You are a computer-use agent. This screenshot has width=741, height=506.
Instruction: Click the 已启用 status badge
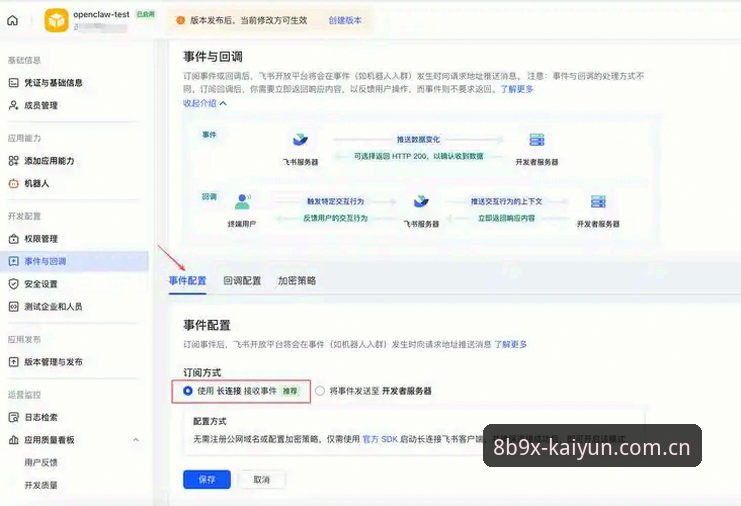pos(146,14)
